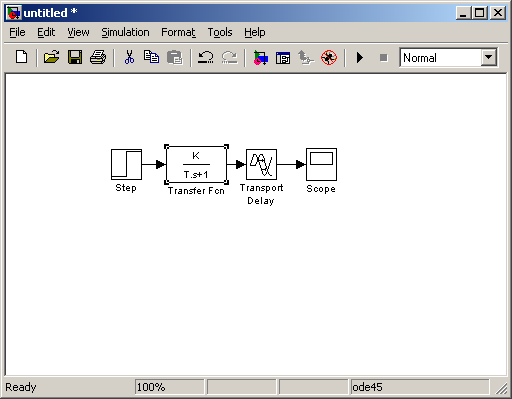
Task: Save the model using the floppy icon
Action: point(75,57)
